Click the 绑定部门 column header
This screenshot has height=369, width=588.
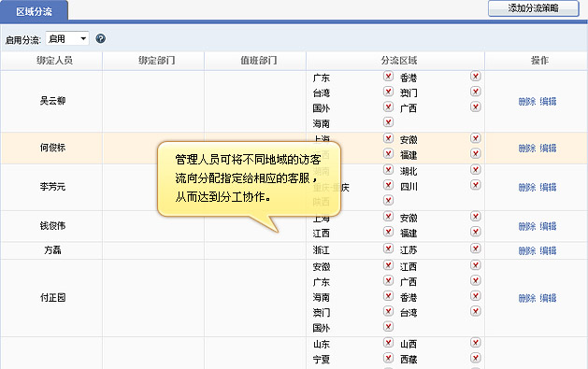pyautogui.click(x=157, y=61)
